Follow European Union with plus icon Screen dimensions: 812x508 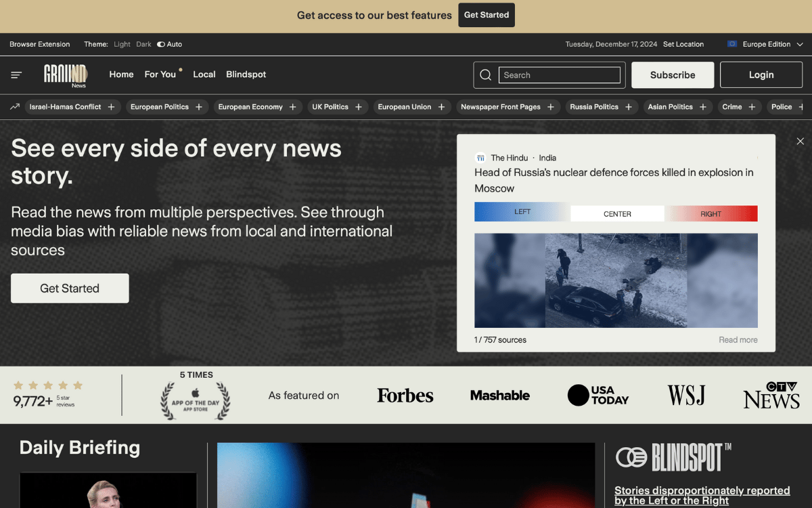(441, 107)
